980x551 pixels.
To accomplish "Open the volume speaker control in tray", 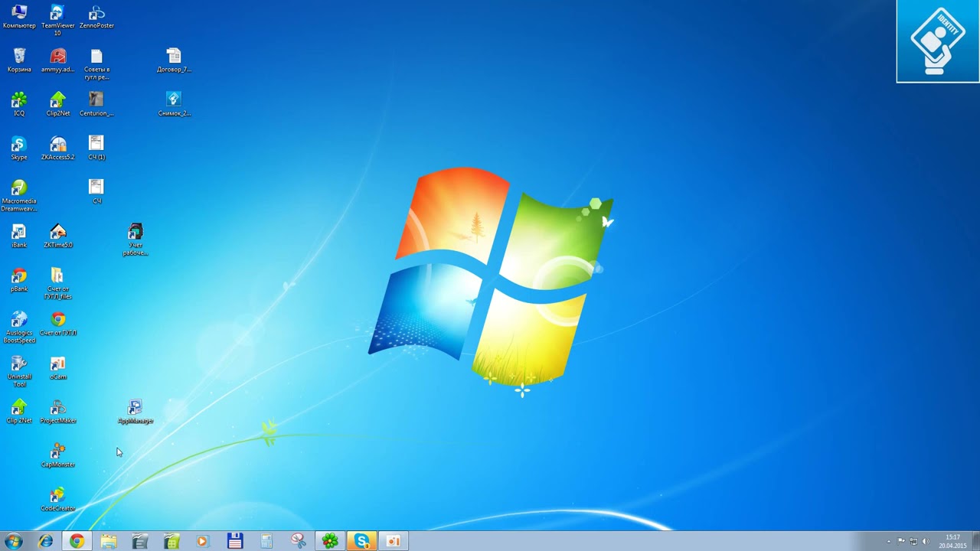I will pyautogui.click(x=926, y=542).
